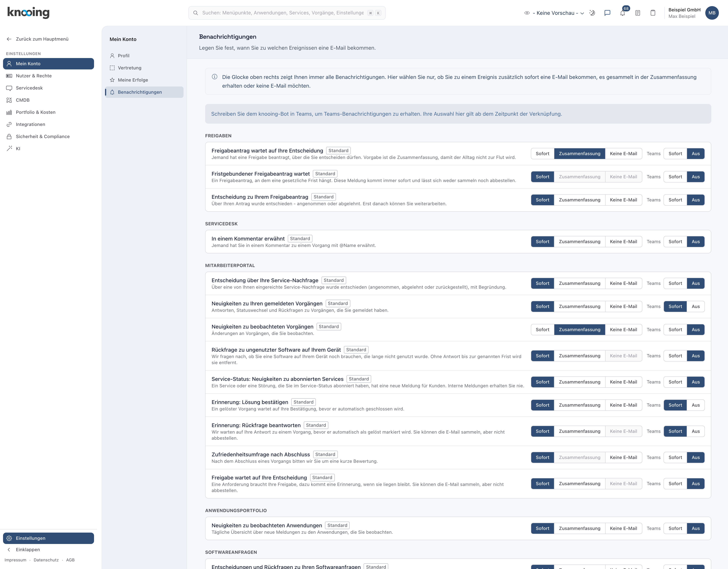Click the info icon in the notice box
Image resolution: width=728 pixels, height=569 pixels.
click(215, 77)
